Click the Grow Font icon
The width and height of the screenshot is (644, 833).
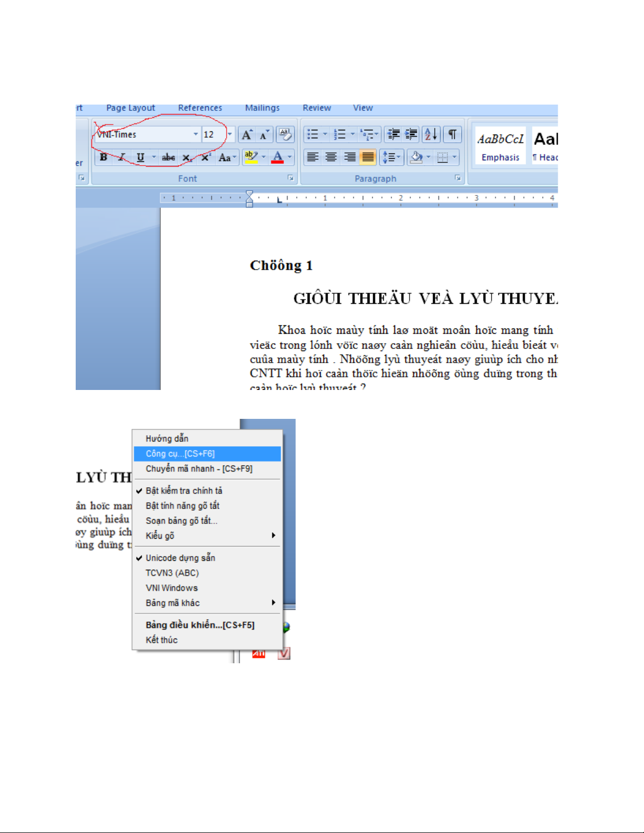[247, 135]
